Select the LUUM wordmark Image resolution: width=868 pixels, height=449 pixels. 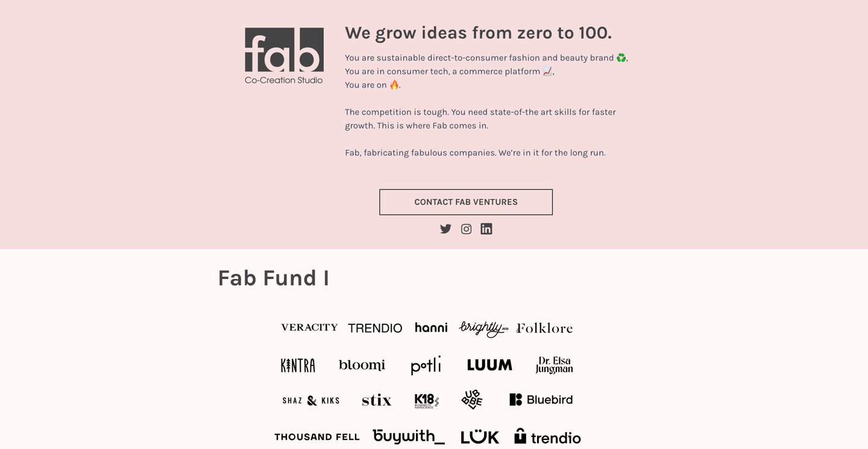click(x=489, y=365)
